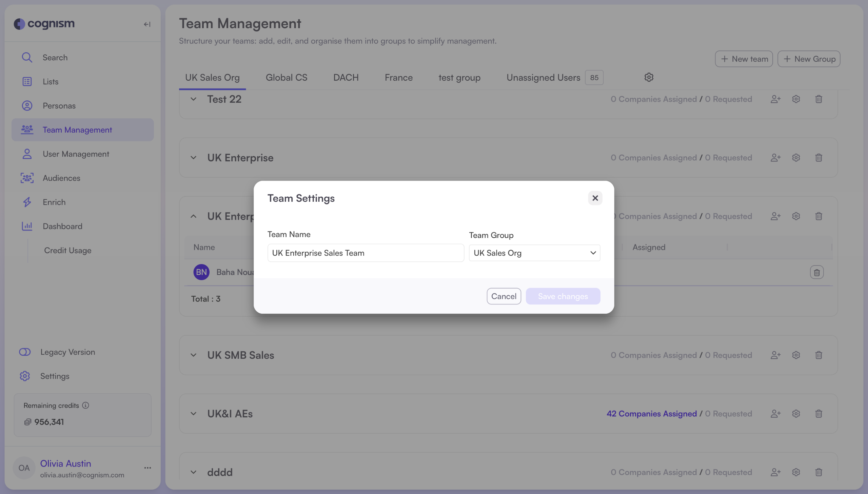Select the Personas icon in sidebar
Image resolution: width=868 pixels, height=494 pixels.
coord(27,105)
